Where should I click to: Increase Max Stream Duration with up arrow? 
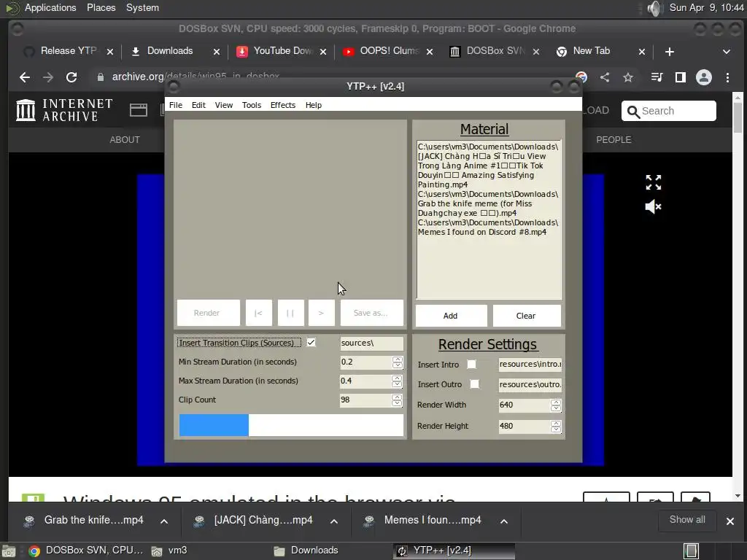click(398, 378)
